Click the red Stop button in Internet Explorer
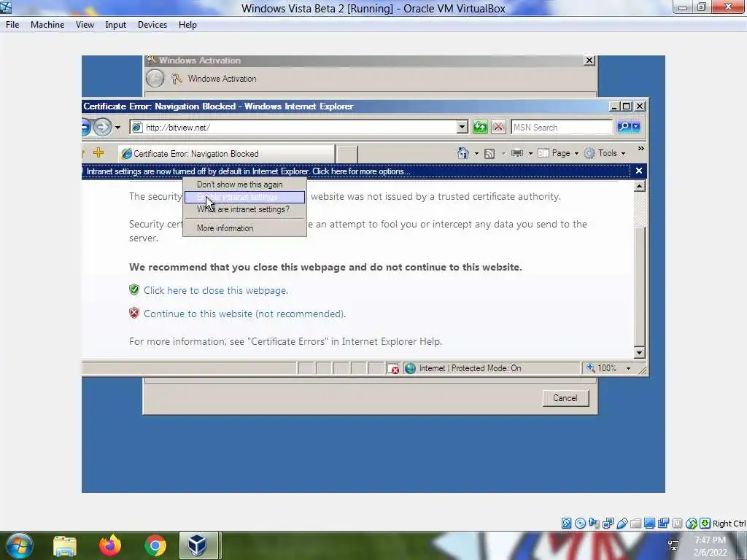Image resolution: width=747 pixels, height=560 pixels. click(x=498, y=127)
